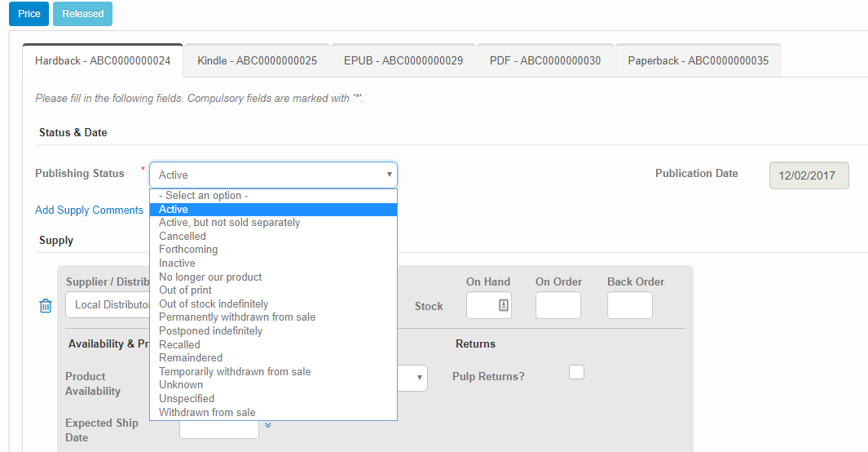The image size is (868, 452).
Task: Go to the Paperback - ABC0000000035 tab
Action: pos(698,60)
